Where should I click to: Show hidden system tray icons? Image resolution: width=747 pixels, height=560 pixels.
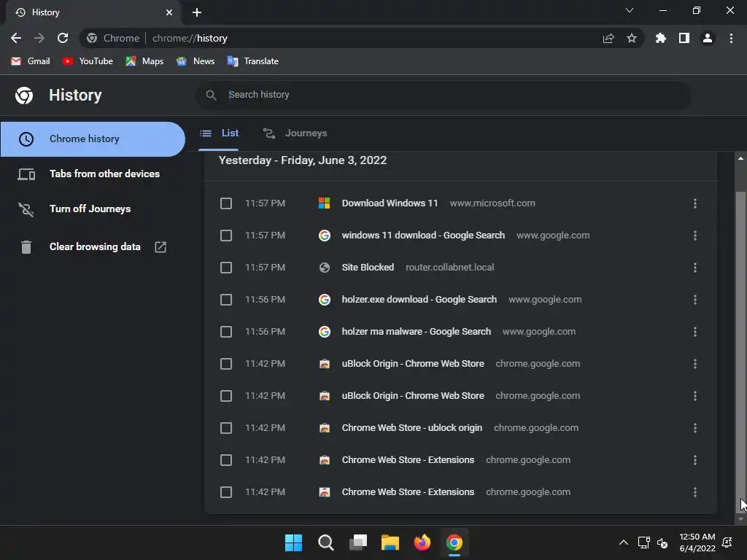pos(623,542)
